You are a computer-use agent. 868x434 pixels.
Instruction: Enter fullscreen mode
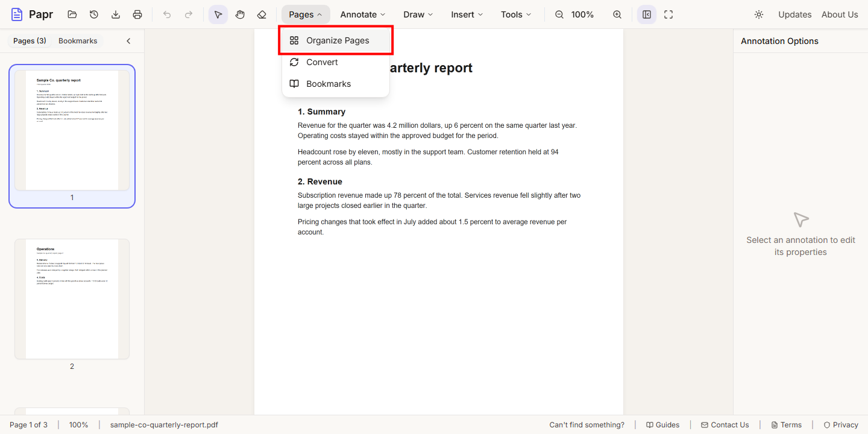click(x=668, y=14)
